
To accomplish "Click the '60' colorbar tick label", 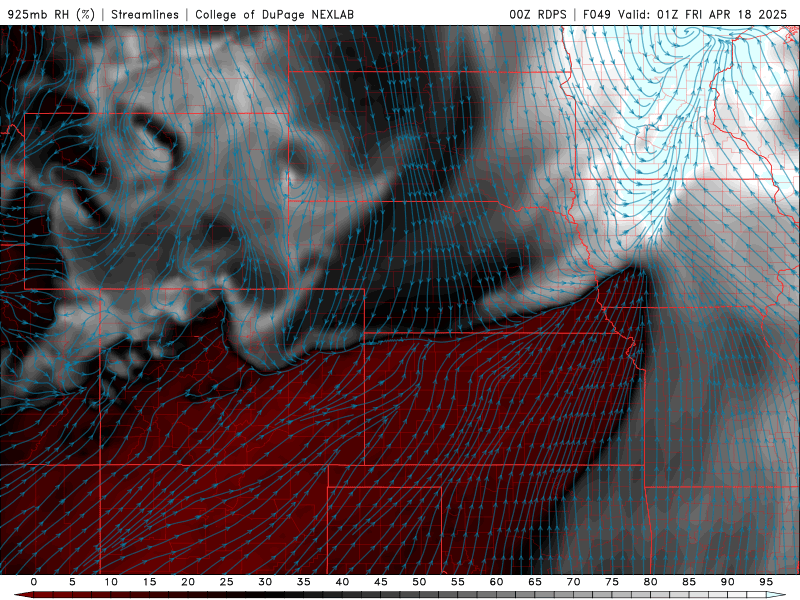I will tap(496, 582).
